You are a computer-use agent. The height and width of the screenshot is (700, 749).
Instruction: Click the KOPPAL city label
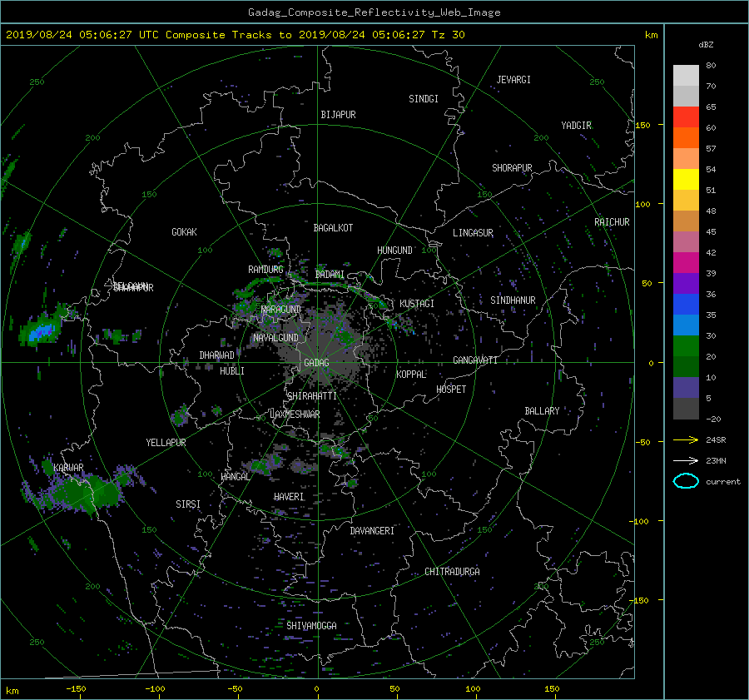pos(411,375)
